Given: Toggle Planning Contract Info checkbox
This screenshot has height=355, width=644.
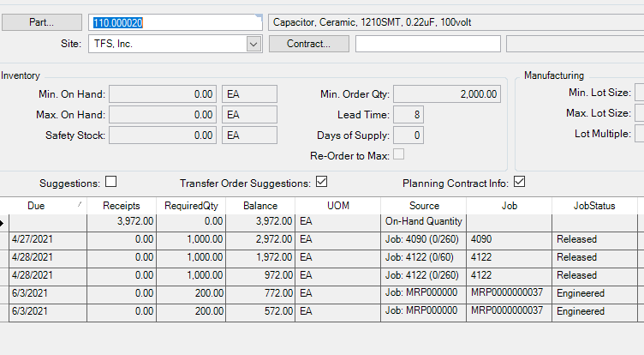Looking at the screenshot, I should point(520,182).
